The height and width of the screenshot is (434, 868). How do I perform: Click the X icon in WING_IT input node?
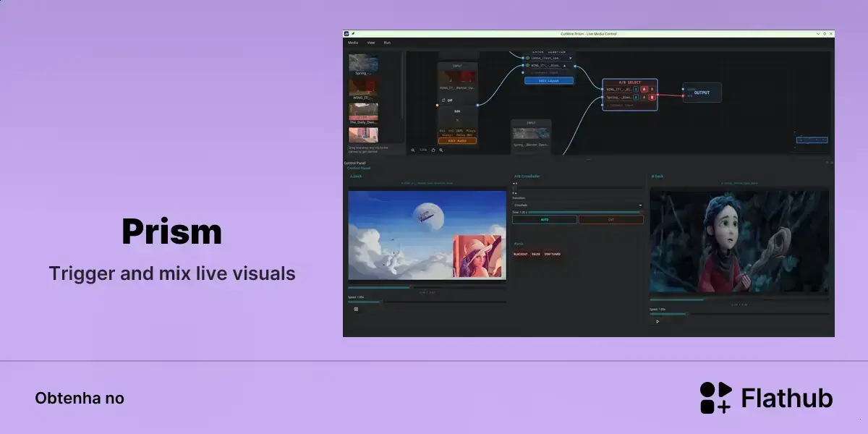(x=457, y=119)
